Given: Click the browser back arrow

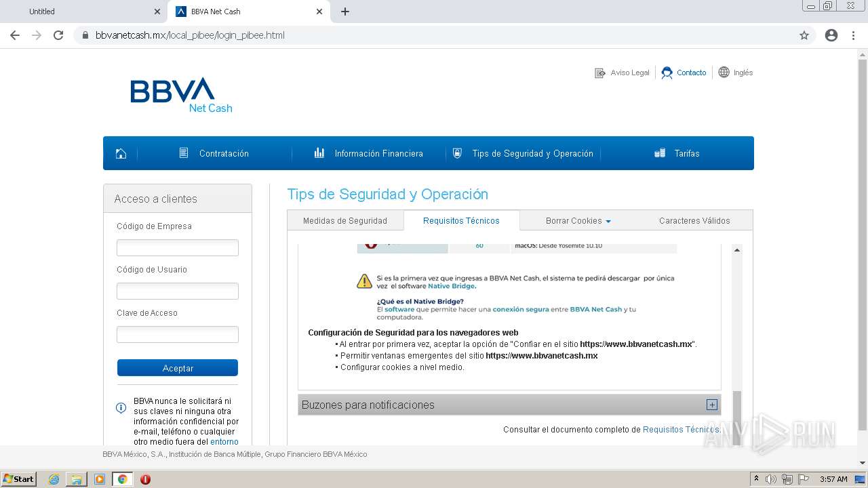Looking at the screenshot, I should [15, 35].
